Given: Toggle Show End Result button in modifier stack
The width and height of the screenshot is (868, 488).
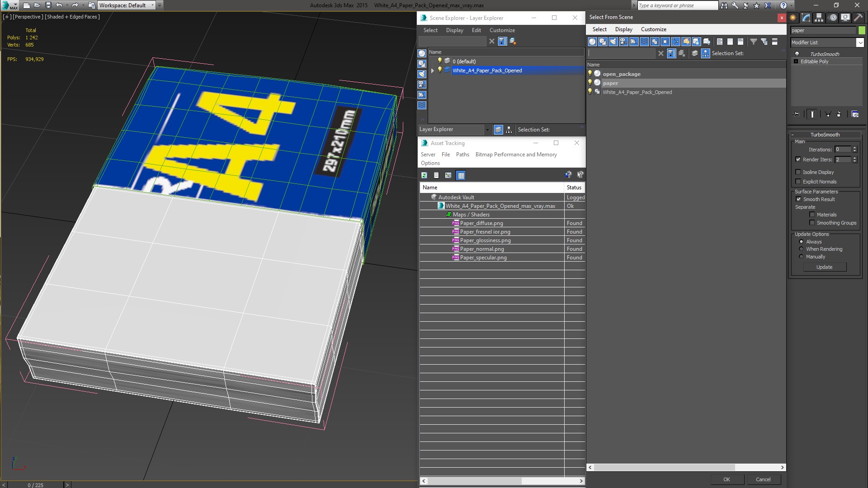Looking at the screenshot, I should [x=812, y=114].
